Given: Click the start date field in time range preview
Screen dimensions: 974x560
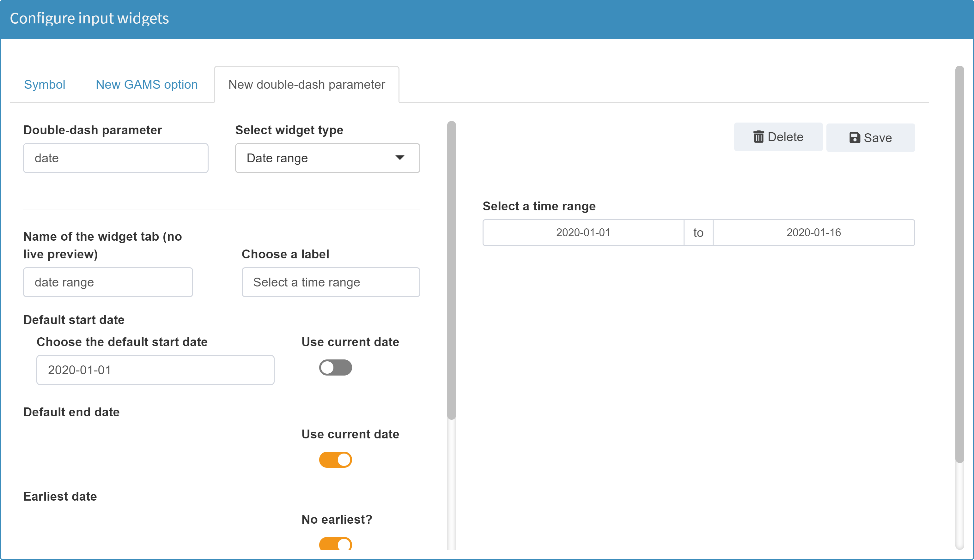Looking at the screenshot, I should click(583, 232).
